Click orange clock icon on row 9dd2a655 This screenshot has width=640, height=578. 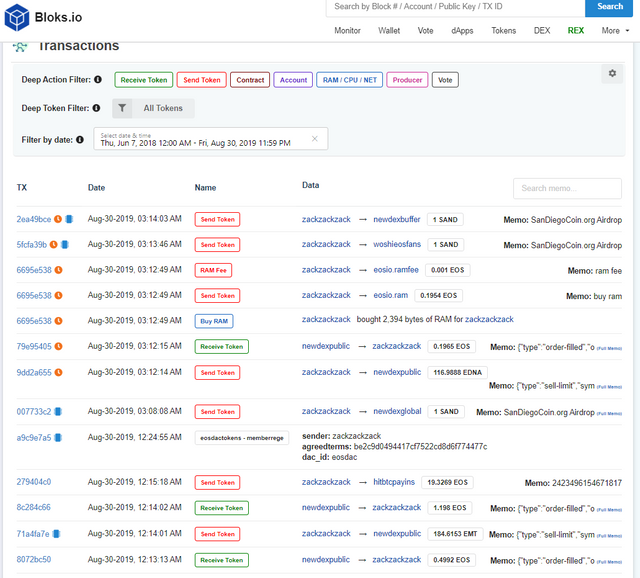[58, 372]
